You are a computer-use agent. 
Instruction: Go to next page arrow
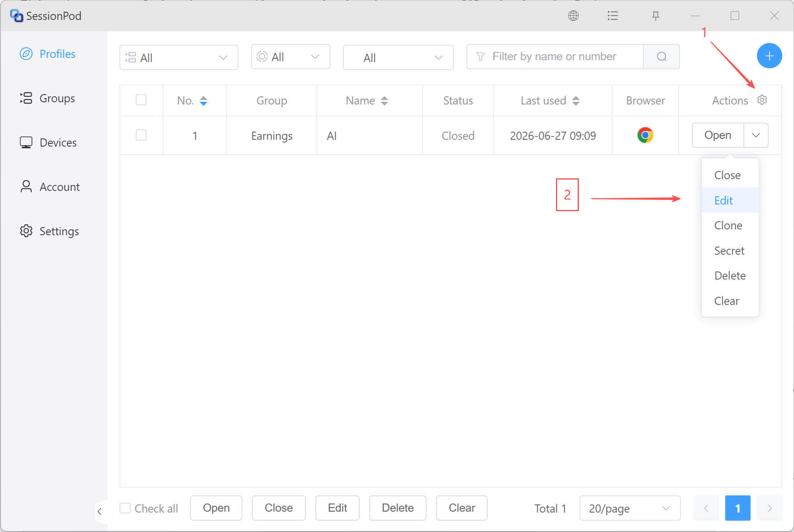coord(770,508)
